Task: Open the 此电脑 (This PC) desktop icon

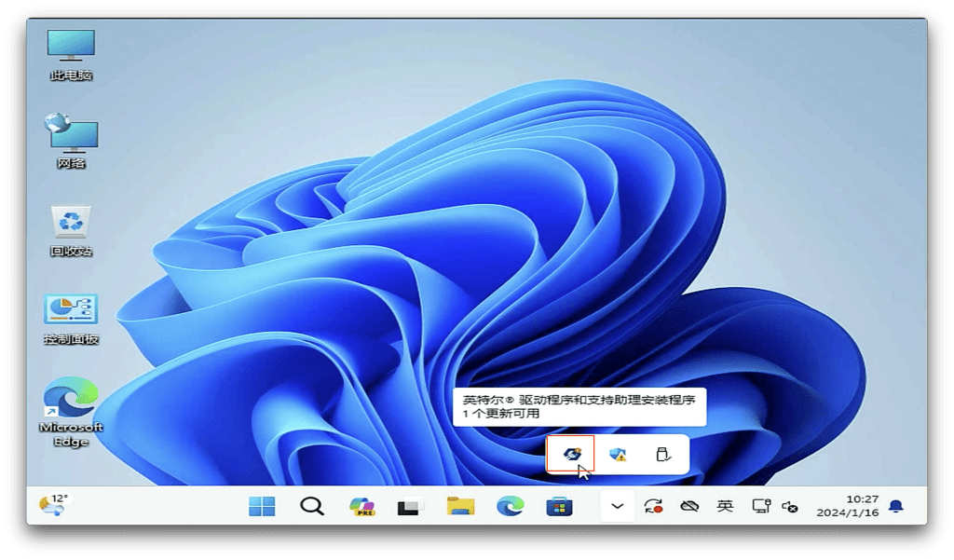Action: pos(71,54)
